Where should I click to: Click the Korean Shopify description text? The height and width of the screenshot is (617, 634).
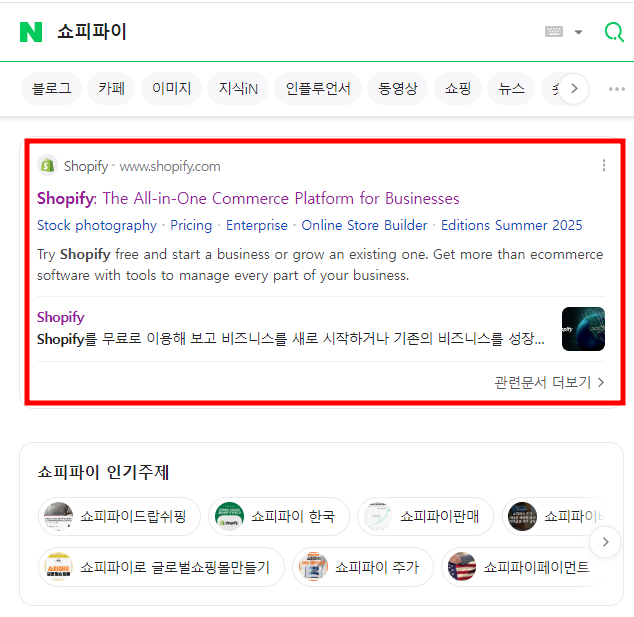[x=290, y=339]
